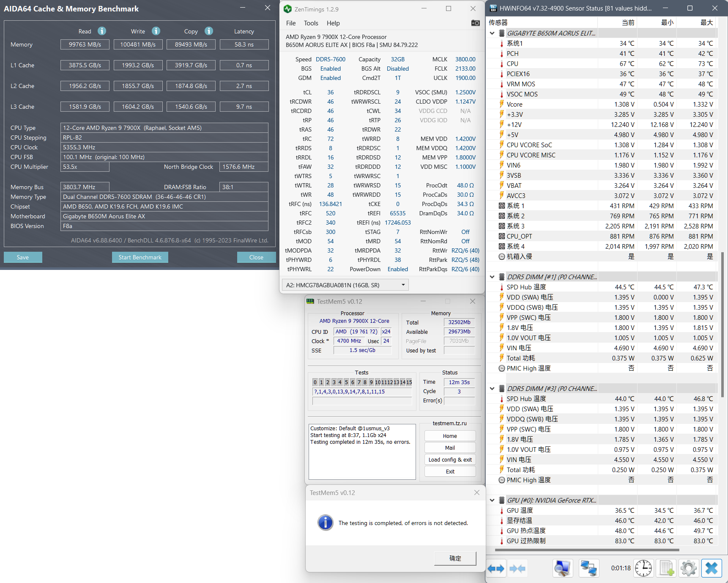Screen dimensions: 728x583
Task: Open the ZenTimings DIMM module dropdown
Action: click(x=345, y=285)
